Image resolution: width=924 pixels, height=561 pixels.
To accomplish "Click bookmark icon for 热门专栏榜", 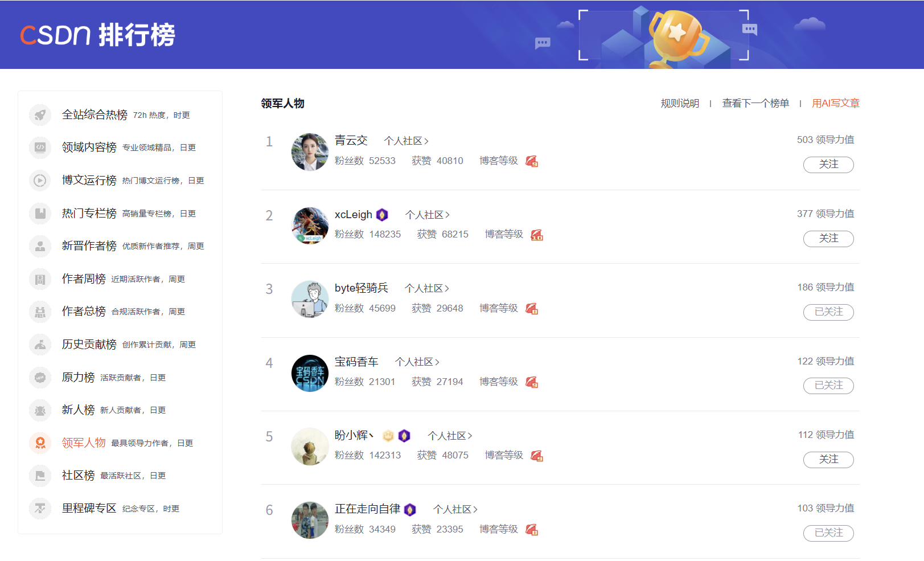I will point(40,214).
